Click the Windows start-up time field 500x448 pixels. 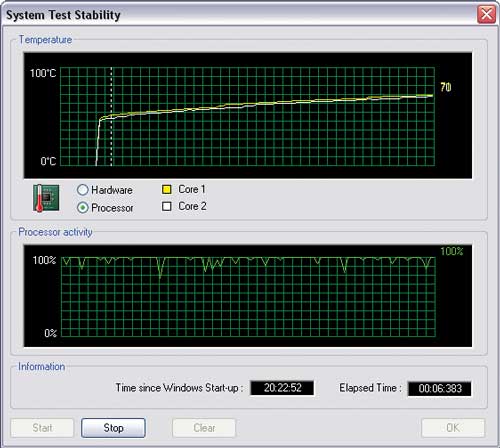pyautogui.click(x=282, y=388)
